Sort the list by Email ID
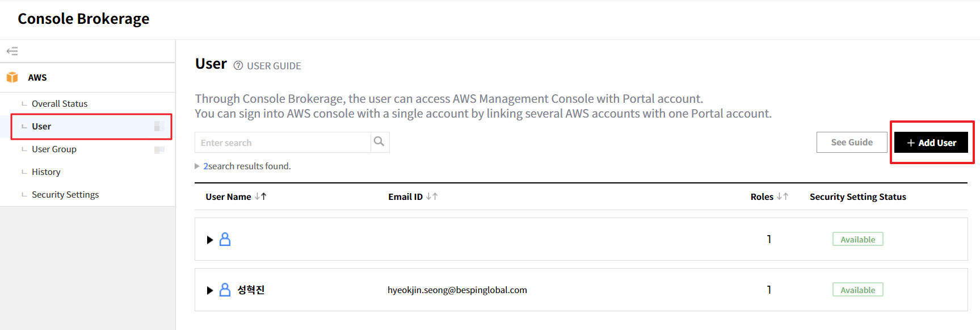 (432, 197)
